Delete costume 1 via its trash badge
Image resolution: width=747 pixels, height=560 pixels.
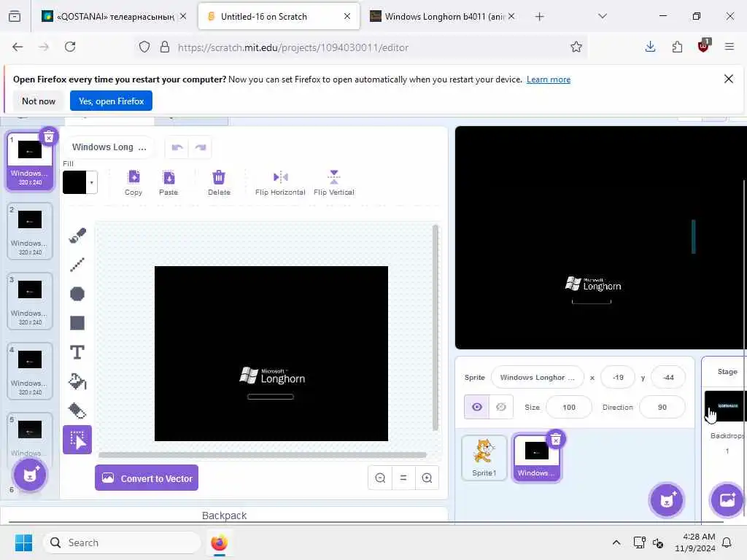click(49, 138)
